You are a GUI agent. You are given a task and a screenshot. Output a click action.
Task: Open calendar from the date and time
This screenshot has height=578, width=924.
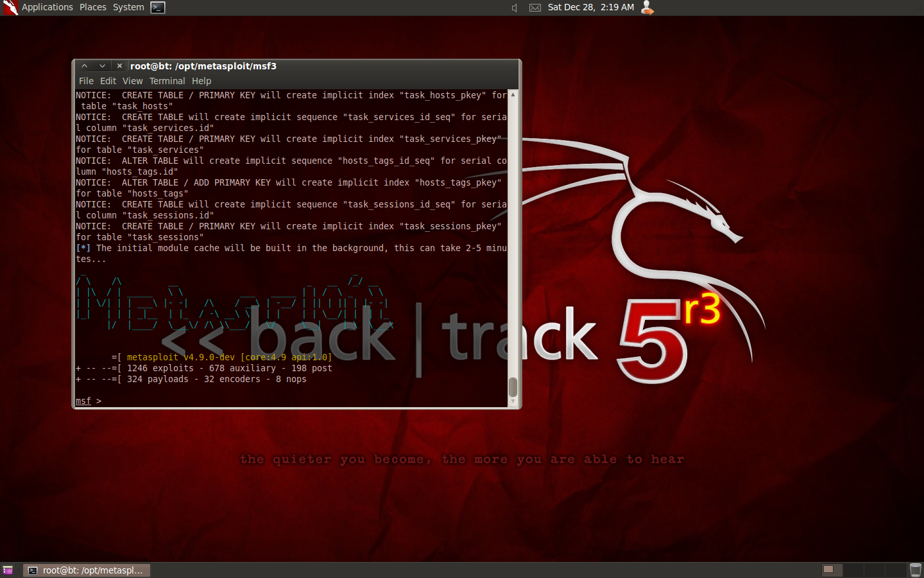[591, 7]
